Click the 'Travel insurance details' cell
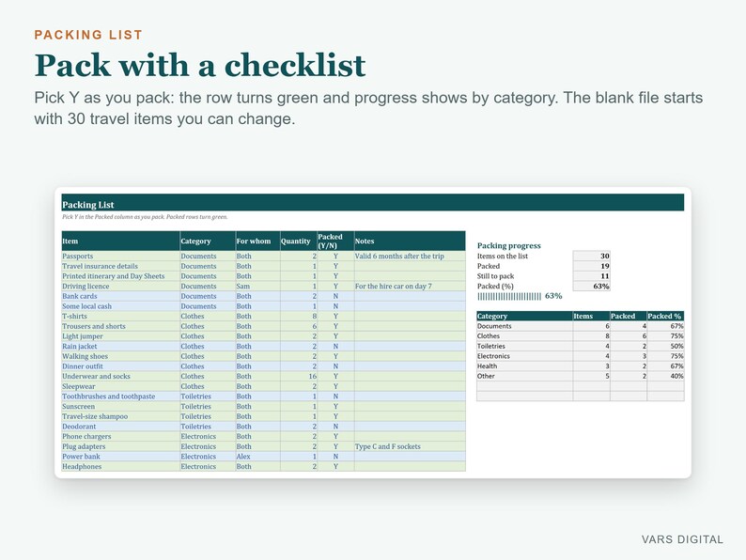The height and width of the screenshot is (560, 746). pos(120,266)
